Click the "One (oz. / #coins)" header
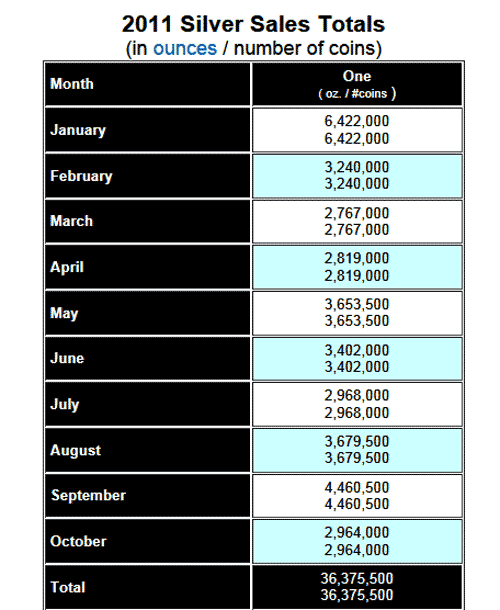 [357, 84]
